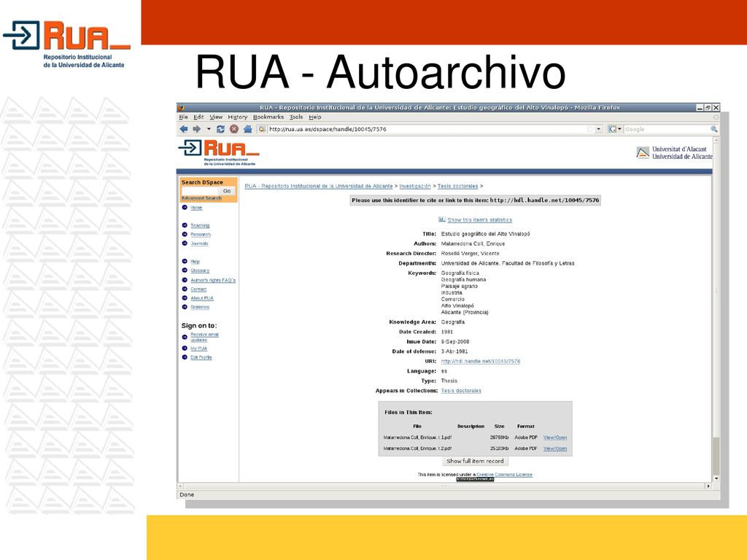Click the Universidad de Alicante emblem icon
Screen dimensions: 747x560
643,152
